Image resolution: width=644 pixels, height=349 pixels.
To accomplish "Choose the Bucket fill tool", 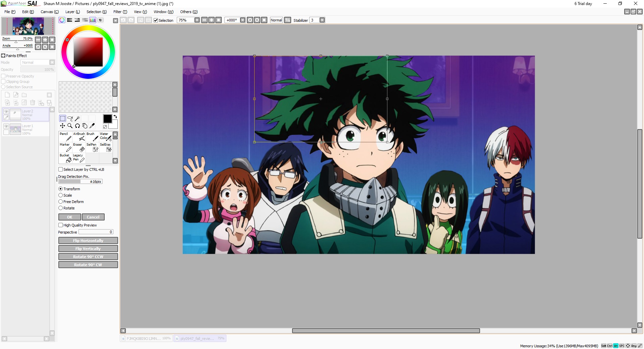I will [x=65, y=158].
